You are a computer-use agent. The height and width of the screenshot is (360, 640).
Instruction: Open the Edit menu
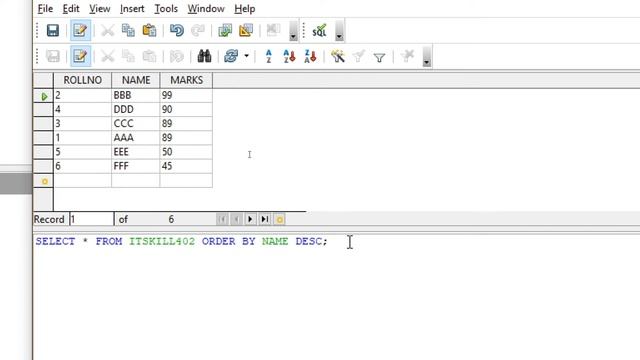[71, 9]
